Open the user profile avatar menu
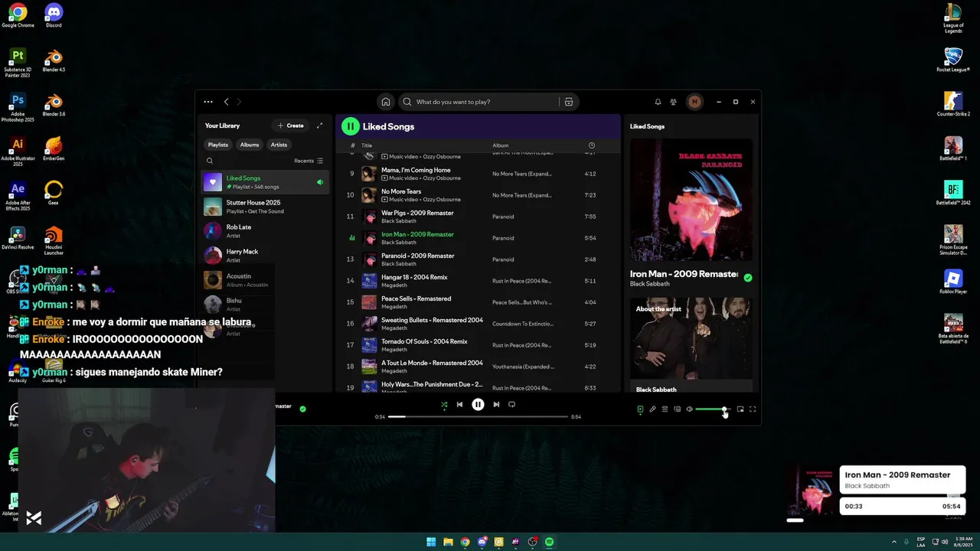Viewport: 980px width, 551px height. 694,102
